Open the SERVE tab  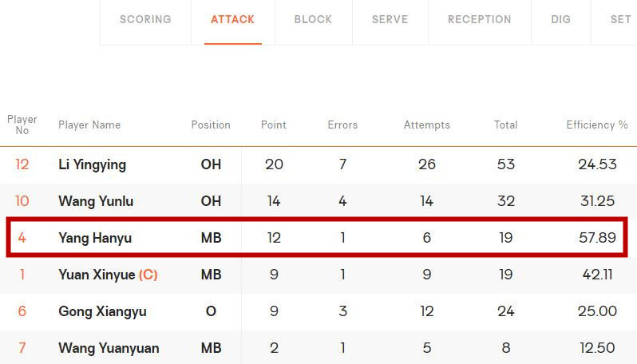pyautogui.click(x=390, y=19)
